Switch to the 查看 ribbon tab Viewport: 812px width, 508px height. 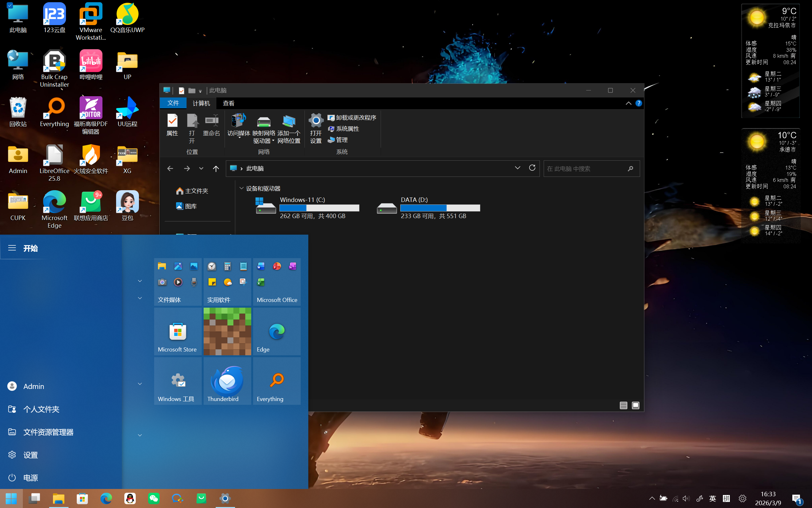pos(228,103)
